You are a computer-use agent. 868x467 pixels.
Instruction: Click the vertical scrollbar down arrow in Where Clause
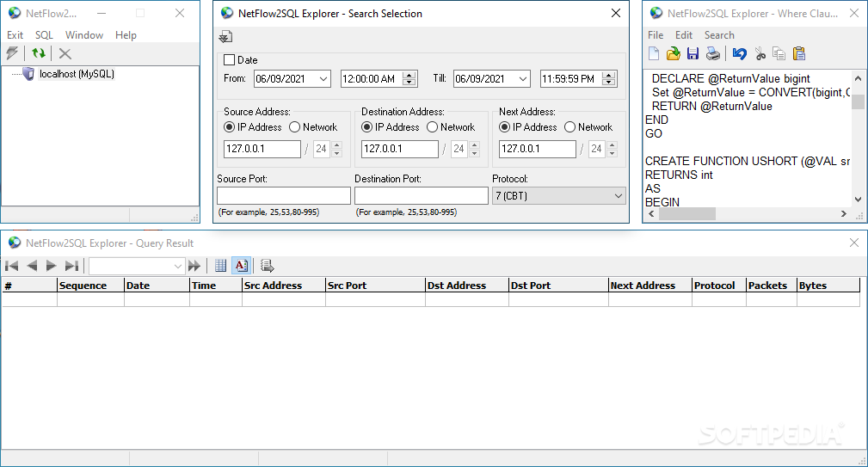coord(858,200)
